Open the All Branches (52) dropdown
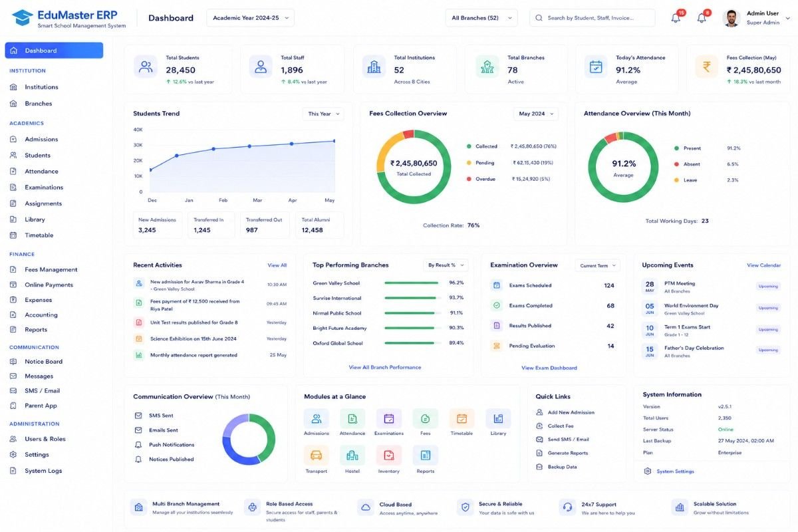798x532 pixels. (x=481, y=18)
